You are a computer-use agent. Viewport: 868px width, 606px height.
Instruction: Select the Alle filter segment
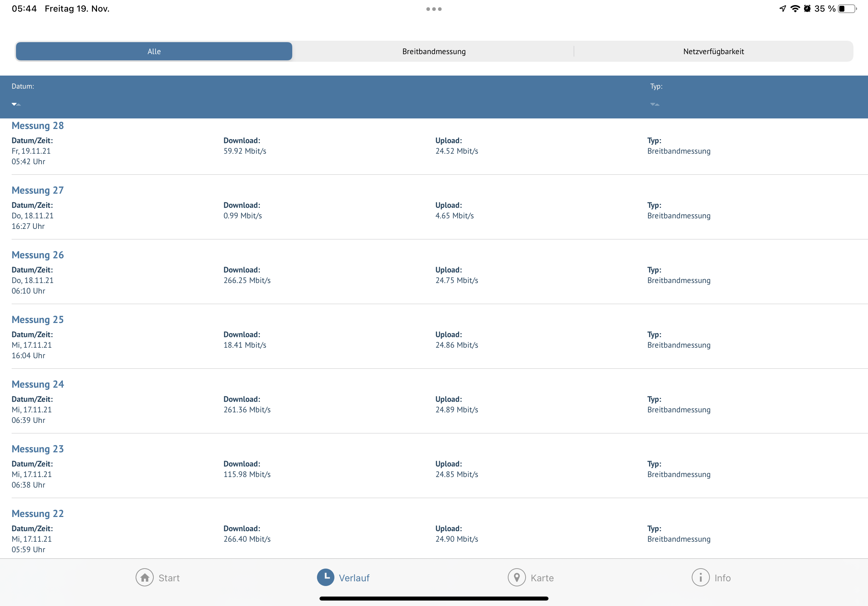point(154,51)
